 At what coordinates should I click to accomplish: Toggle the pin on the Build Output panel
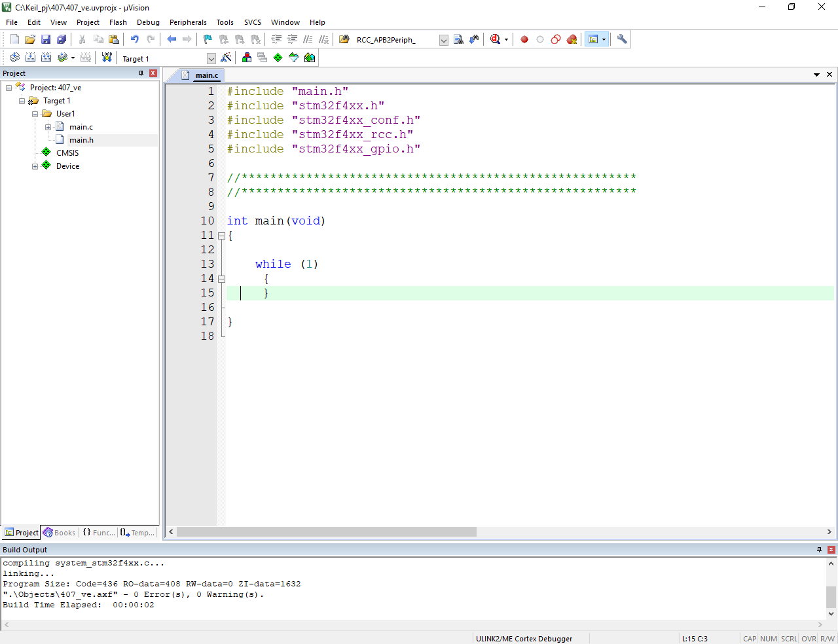[819, 550]
